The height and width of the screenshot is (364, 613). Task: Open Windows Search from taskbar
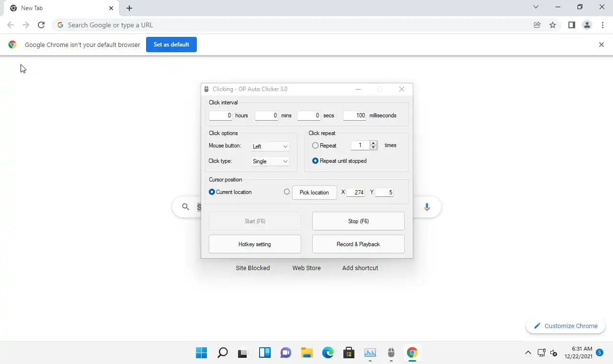[x=223, y=353]
